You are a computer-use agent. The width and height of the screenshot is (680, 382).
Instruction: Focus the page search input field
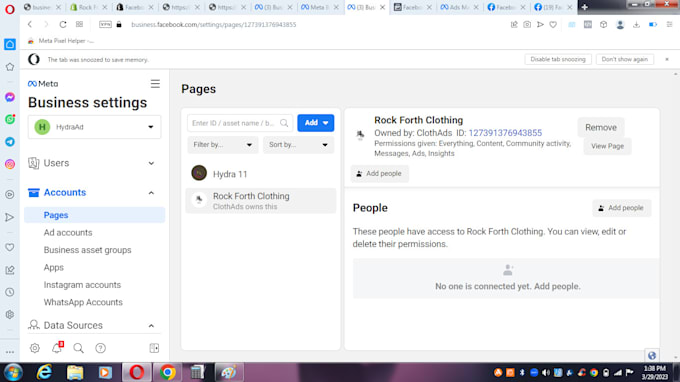[240, 123]
